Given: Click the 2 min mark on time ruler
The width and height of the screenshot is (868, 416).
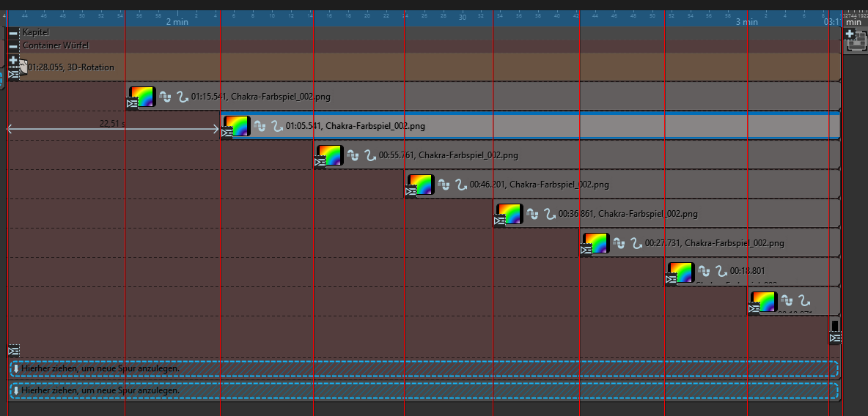Looking at the screenshot, I should click(177, 22).
